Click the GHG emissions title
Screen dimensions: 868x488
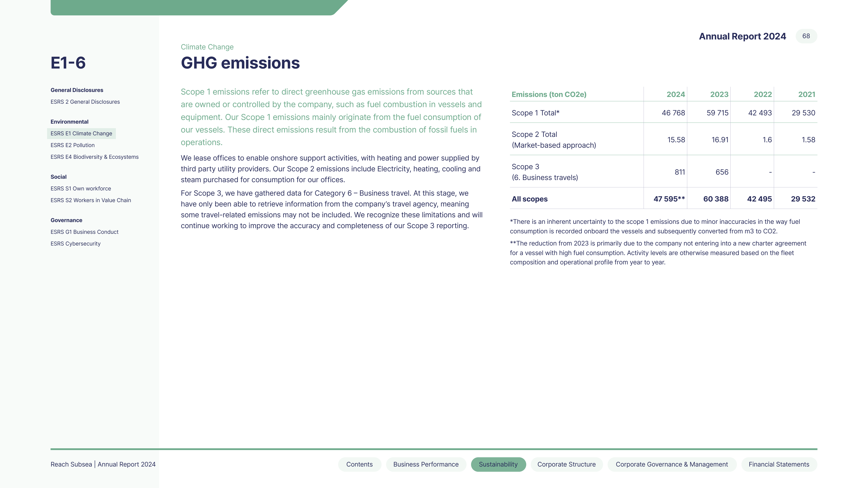(240, 63)
